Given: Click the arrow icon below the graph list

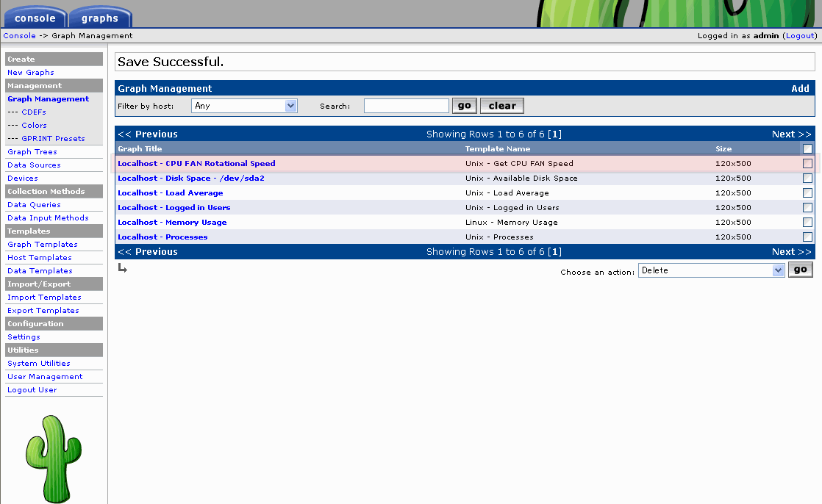Looking at the screenshot, I should 122,269.
